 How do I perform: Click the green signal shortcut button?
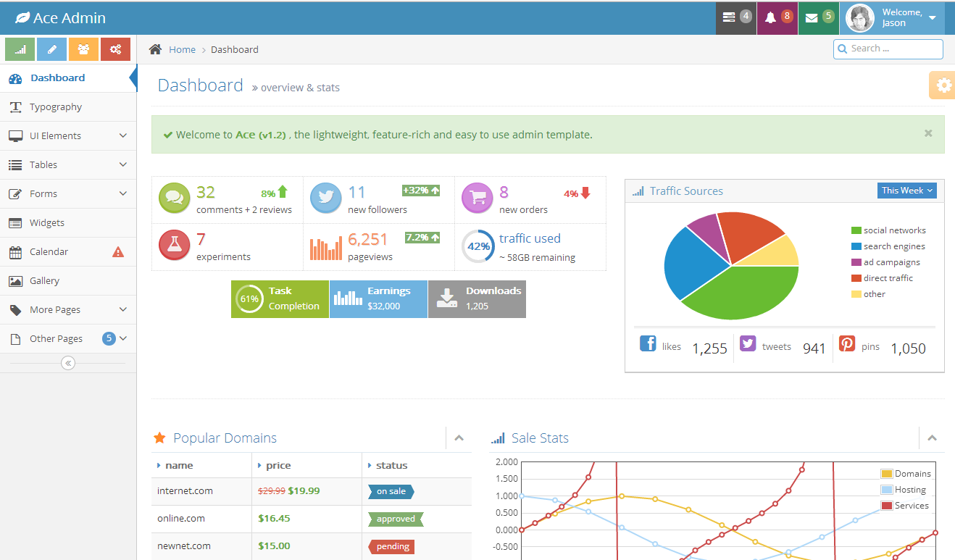click(x=20, y=49)
